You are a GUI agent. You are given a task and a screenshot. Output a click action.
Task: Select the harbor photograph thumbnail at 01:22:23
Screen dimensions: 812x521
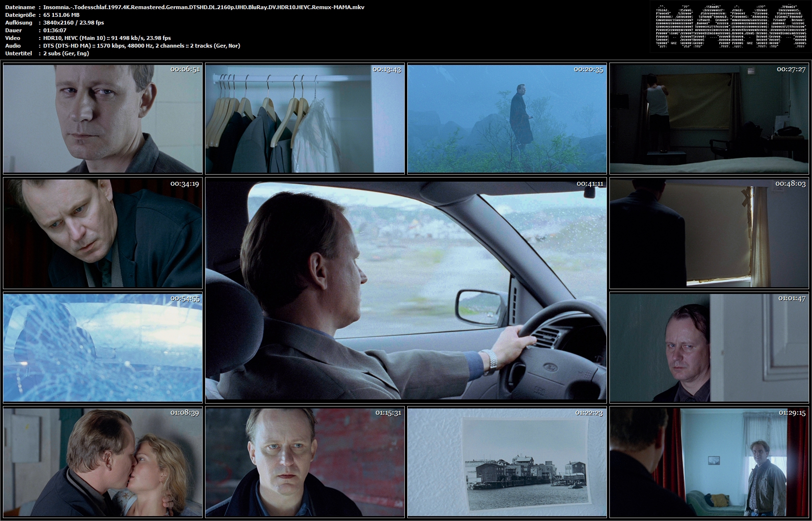[507, 462]
